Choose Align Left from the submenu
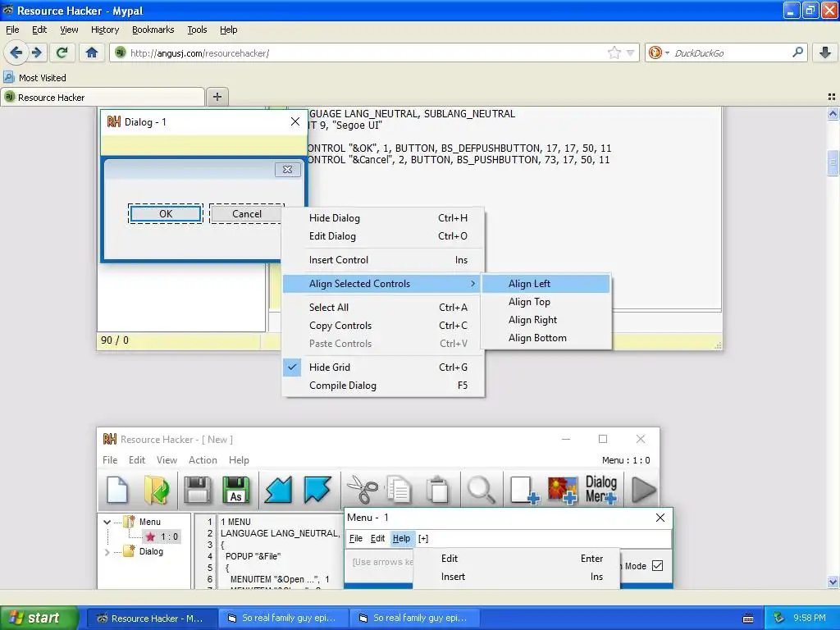The height and width of the screenshot is (630, 840). coord(546,283)
